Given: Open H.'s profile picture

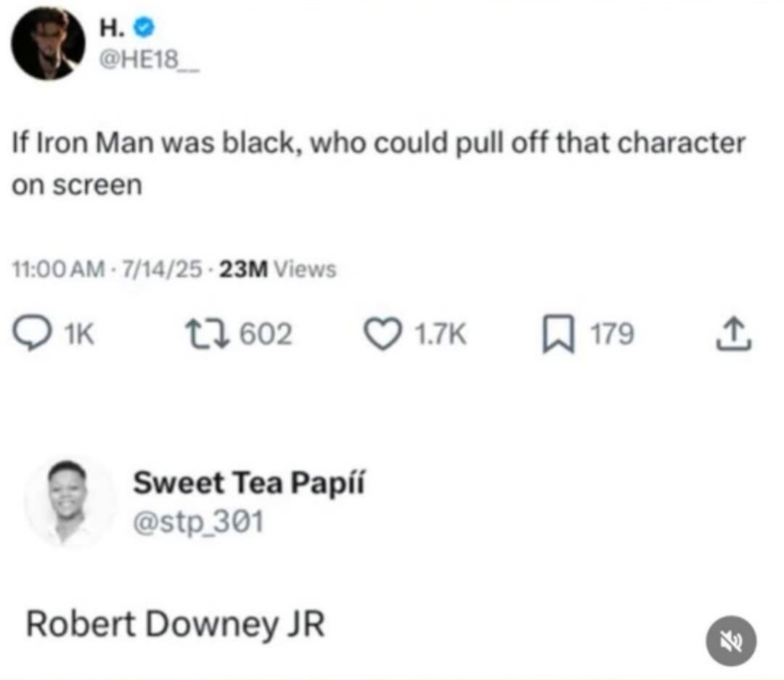Looking at the screenshot, I should (x=48, y=44).
